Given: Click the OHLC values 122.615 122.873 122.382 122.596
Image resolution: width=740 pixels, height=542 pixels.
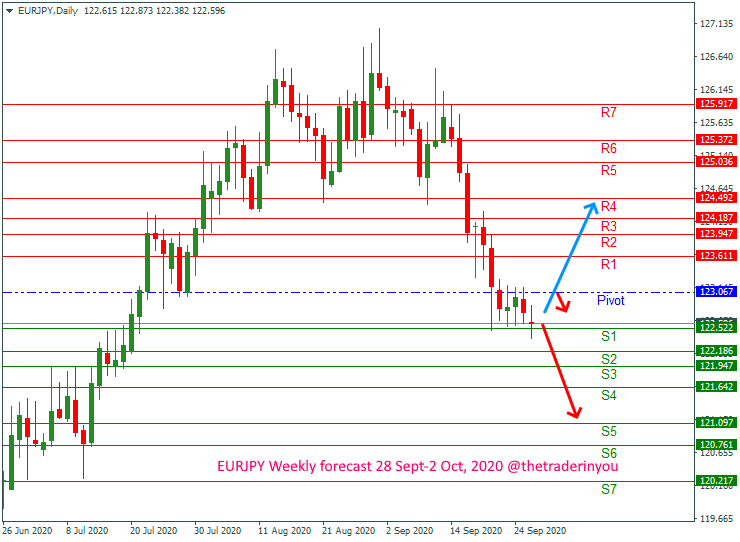Looking at the screenshot, I should [154, 10].
